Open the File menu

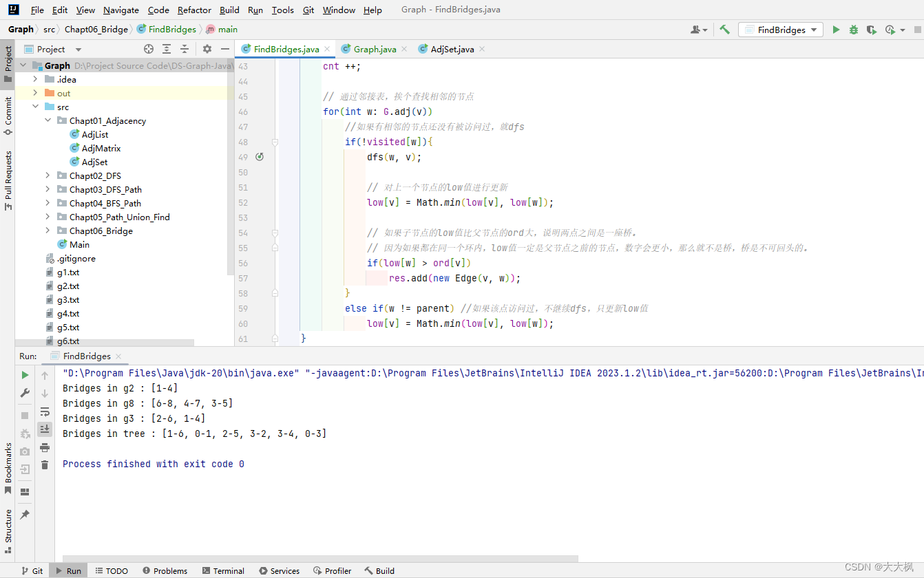tap(37, 10)
